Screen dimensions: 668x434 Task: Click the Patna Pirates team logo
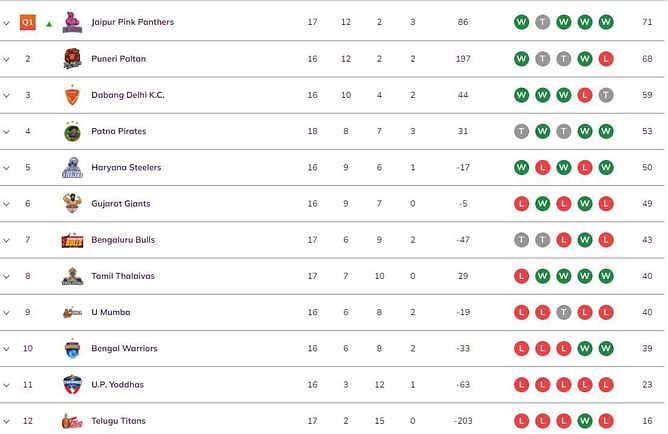pyautogui.click(x=72, y=131)
